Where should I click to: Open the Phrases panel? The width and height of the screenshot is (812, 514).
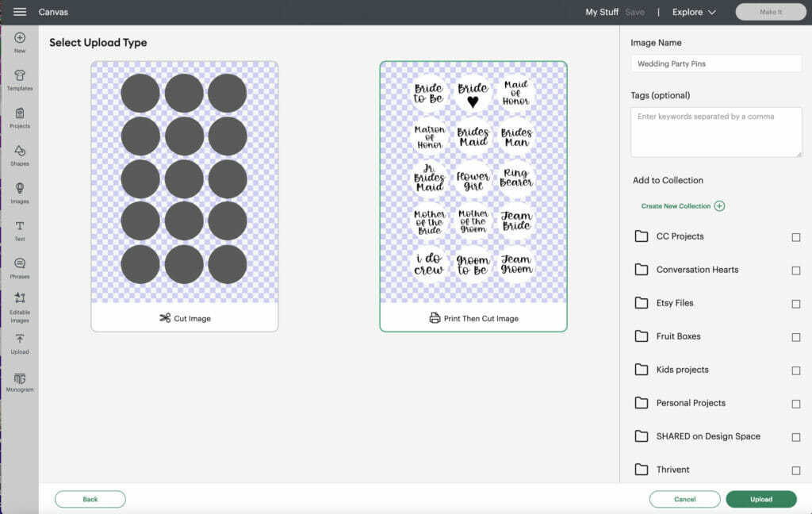coord(20,268)
